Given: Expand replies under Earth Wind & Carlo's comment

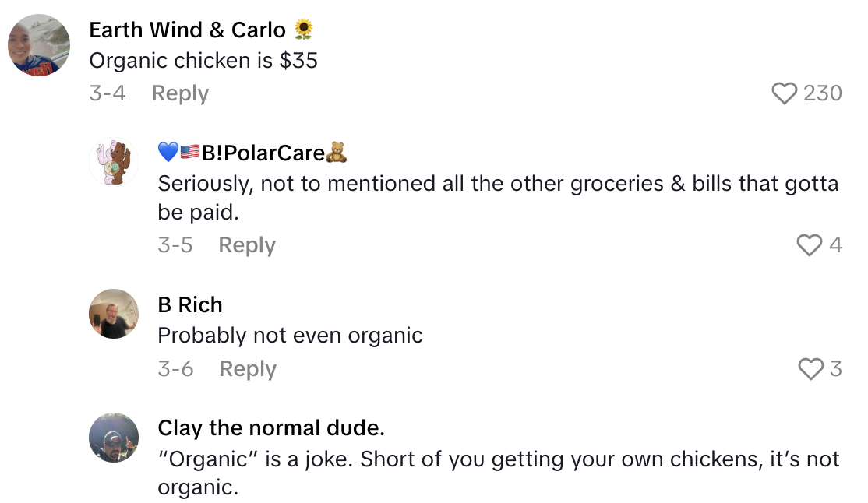Looking at the screenshot, I should [x=180, y=93].
